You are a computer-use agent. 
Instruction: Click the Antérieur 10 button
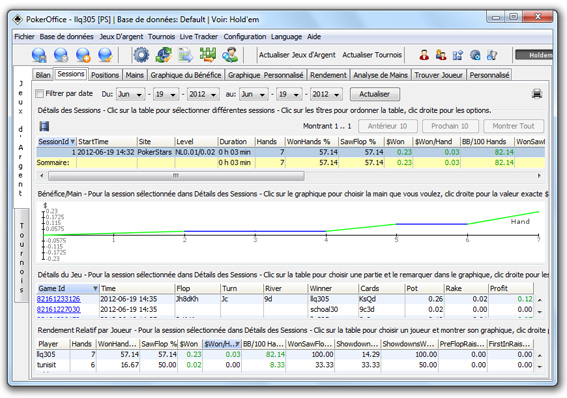(x=388, y=126)
